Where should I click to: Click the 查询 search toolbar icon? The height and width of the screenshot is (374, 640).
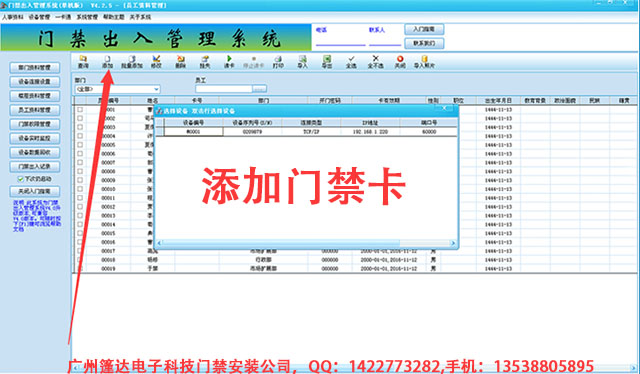click(x=83, y=62)
